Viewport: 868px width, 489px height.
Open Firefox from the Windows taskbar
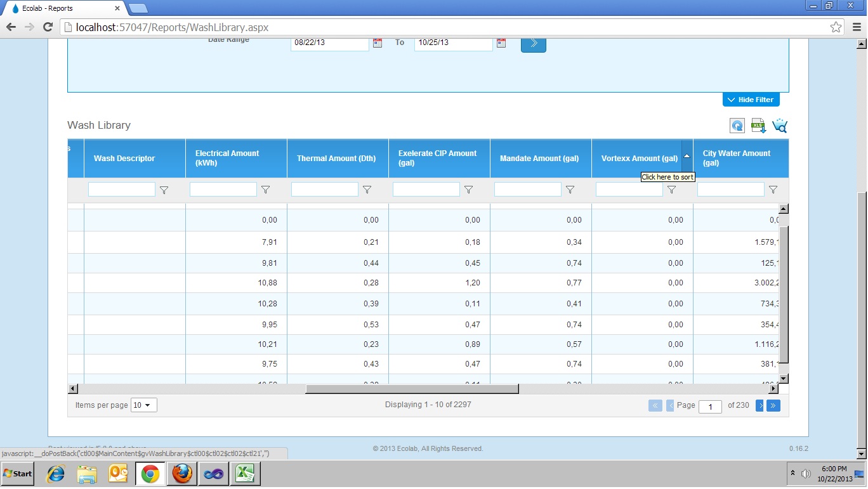tap(181, 474)
